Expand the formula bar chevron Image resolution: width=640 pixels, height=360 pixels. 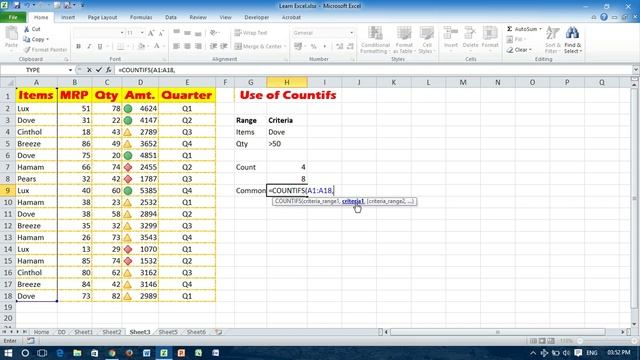click(635, 70)
